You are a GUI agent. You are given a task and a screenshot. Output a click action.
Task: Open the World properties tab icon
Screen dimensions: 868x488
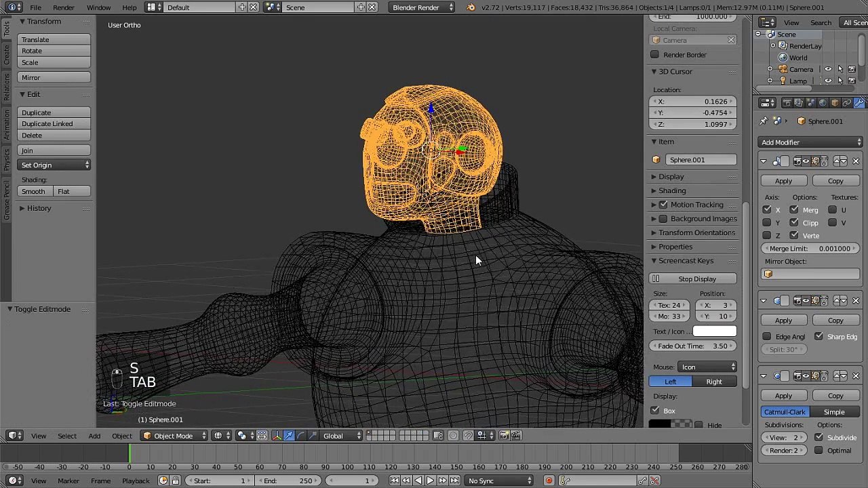click(823, 103)
